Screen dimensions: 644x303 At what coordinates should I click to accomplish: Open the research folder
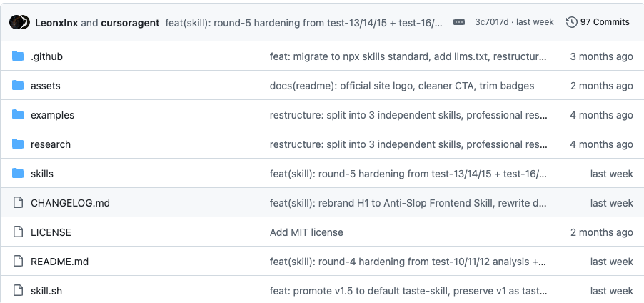[x=51, y=144]
